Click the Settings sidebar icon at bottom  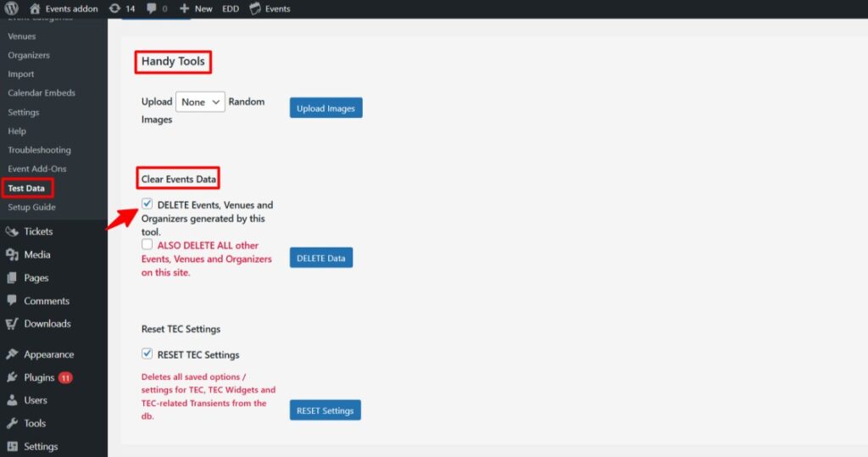(x=12, y=447)
